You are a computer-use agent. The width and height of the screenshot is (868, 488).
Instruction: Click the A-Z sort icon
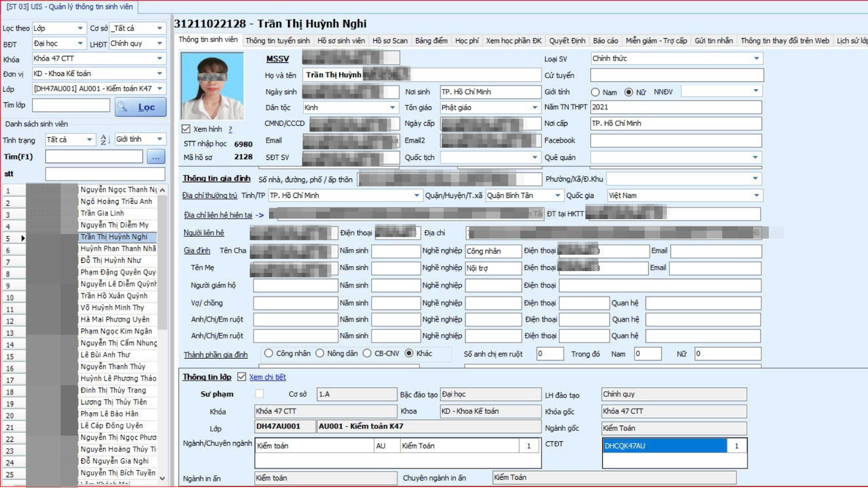click(105, 140)
